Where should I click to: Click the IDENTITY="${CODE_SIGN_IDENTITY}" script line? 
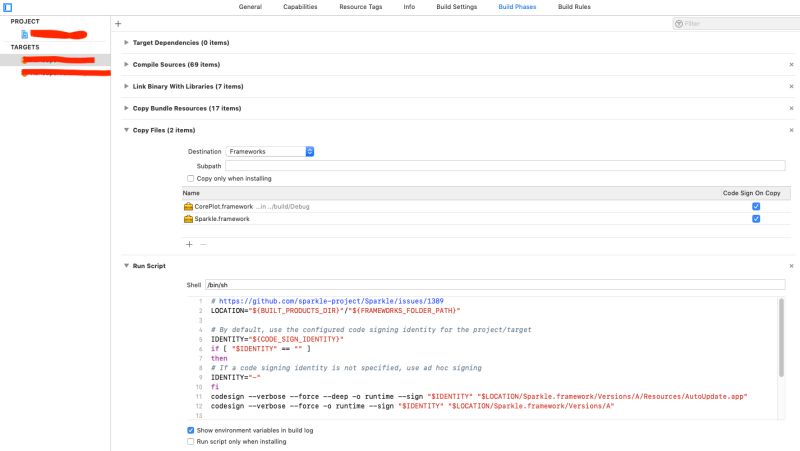click(x=277, y=339)
